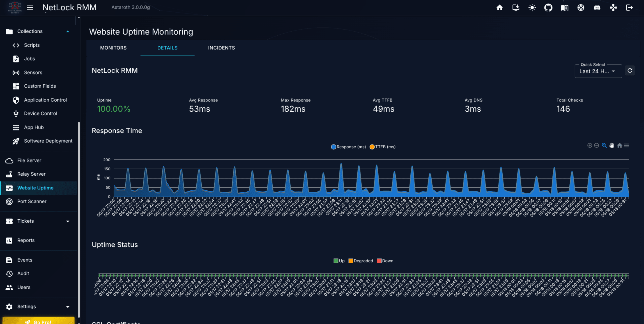644x324 pixels.
Task: Open the chart export menu icon
Action: (x=626, y=145)
